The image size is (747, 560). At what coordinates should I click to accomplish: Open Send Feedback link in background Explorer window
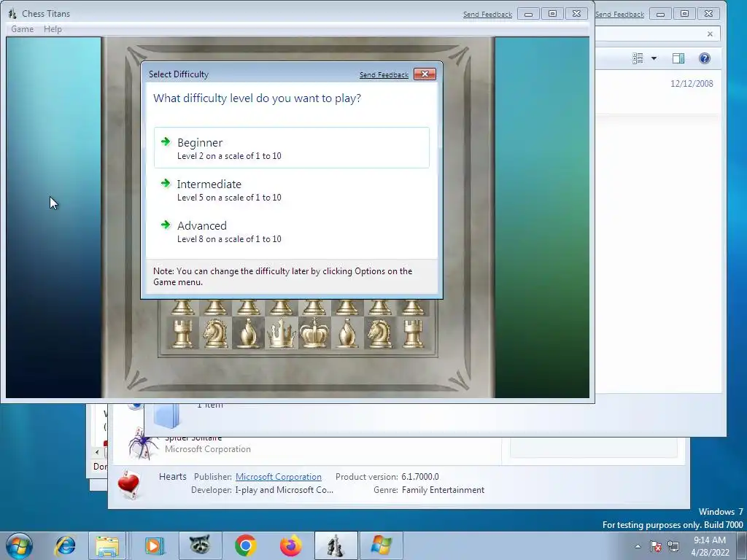tap(619, 15)
